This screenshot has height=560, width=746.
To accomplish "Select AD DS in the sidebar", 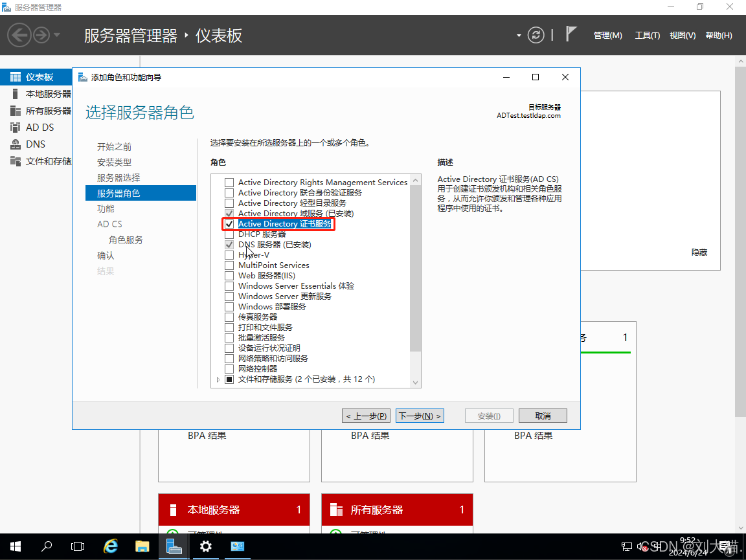I will (x=36, y=127).
